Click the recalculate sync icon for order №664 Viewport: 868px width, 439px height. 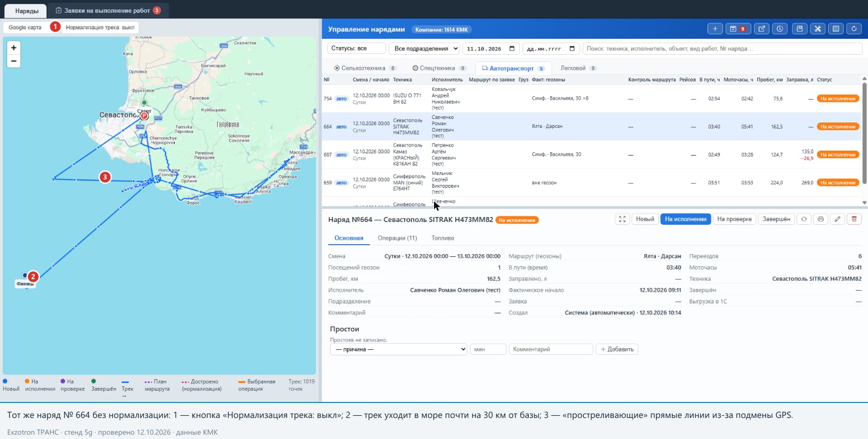[803, 219]
